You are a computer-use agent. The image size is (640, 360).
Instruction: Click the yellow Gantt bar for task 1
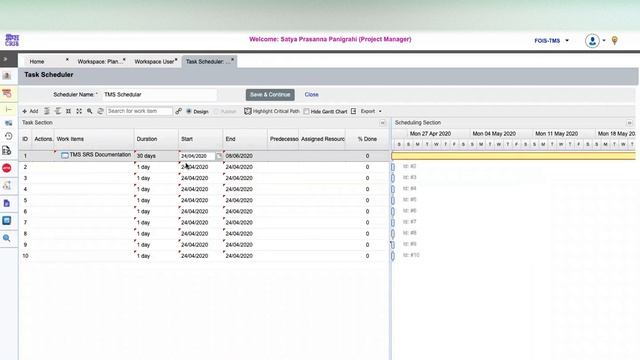[x=513, y=156]
